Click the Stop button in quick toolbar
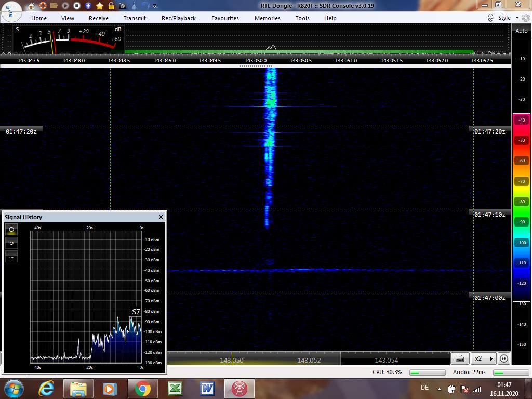532x399 pixels. (77, 5)
